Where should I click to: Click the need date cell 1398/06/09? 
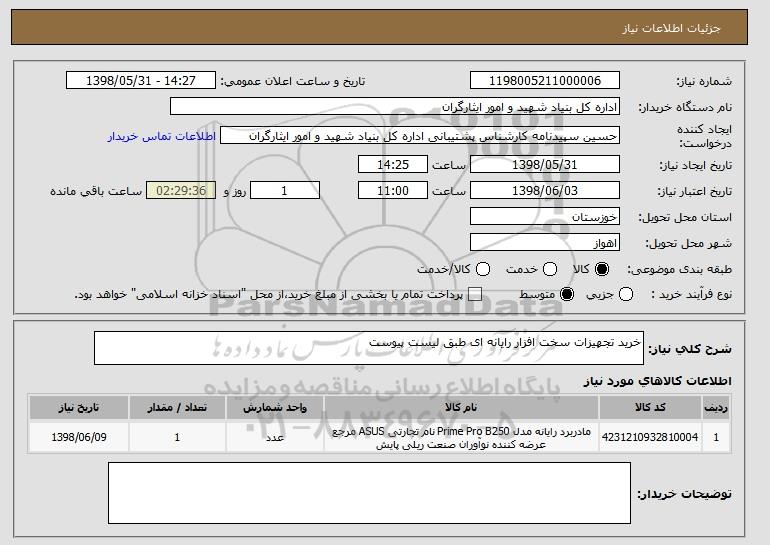click(79, 437)
